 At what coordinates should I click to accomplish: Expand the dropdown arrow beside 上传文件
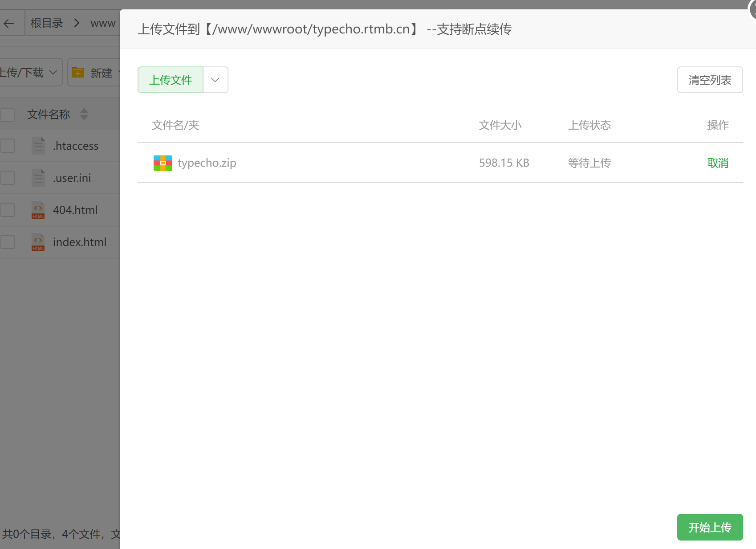[215, 80]
